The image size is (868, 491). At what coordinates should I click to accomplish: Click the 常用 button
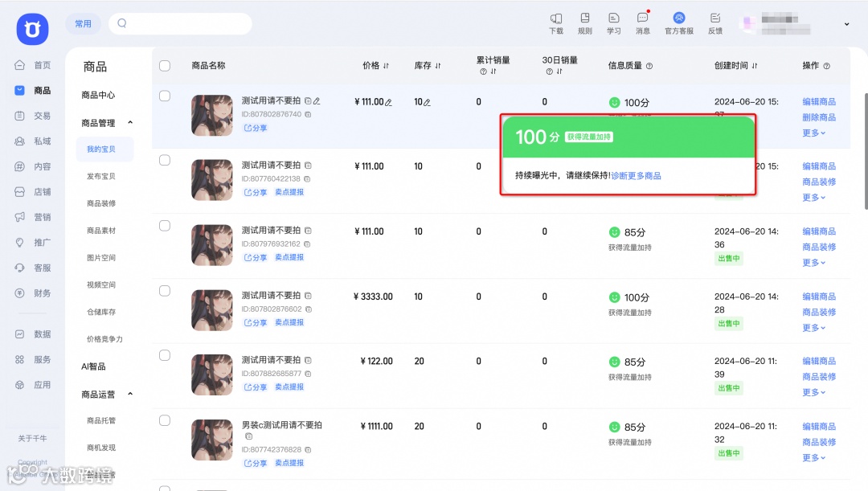[x=83, y=24]
